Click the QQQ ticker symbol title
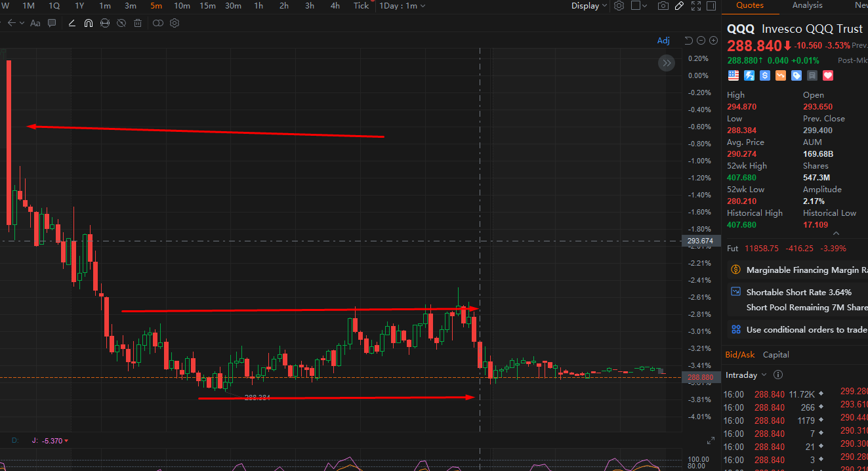Image resolution: width=868 pixels, height=471 pixels. 740,29
